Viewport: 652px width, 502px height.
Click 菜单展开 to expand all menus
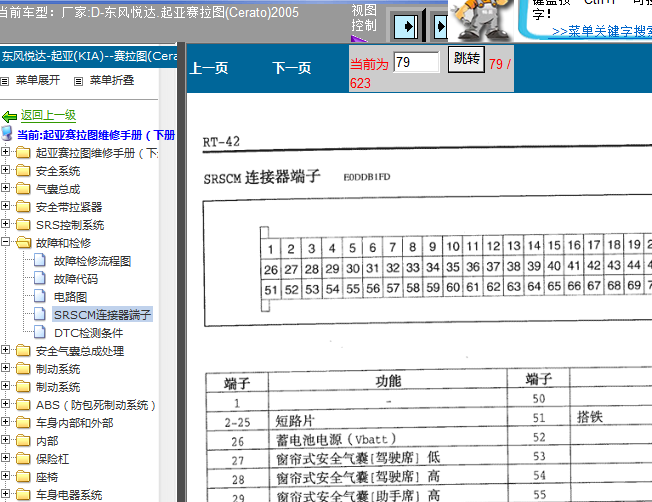coord(38,80)
